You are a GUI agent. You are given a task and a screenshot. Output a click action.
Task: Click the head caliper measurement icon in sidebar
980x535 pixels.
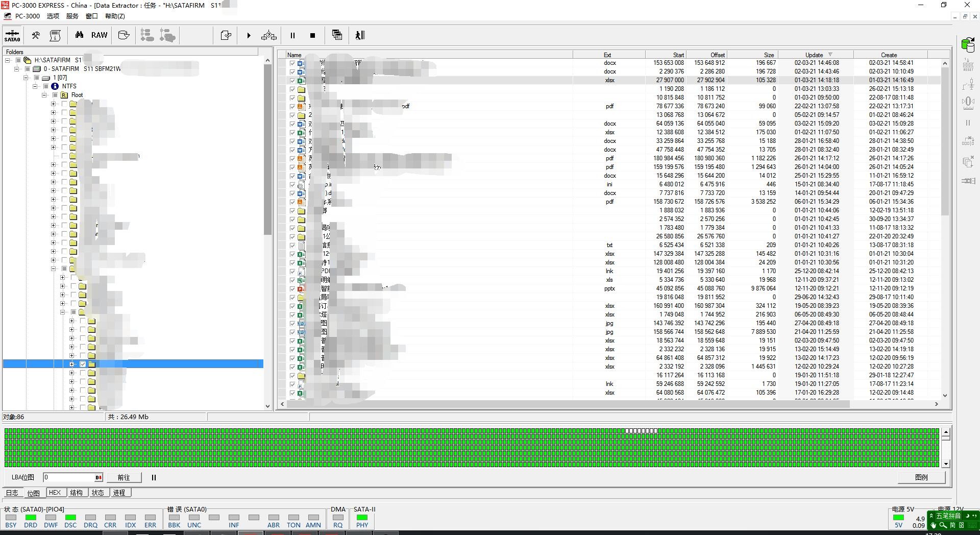click(968, 104)
